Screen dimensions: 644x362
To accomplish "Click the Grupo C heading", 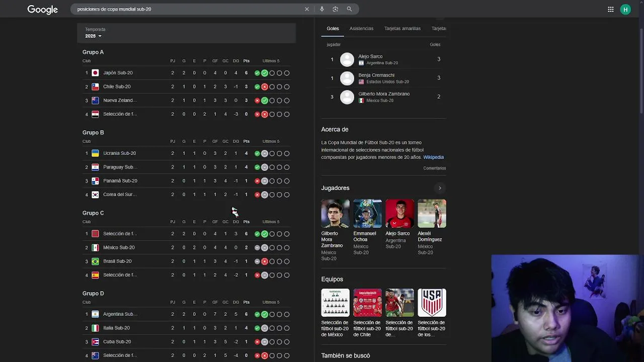I will coord(93,213).
